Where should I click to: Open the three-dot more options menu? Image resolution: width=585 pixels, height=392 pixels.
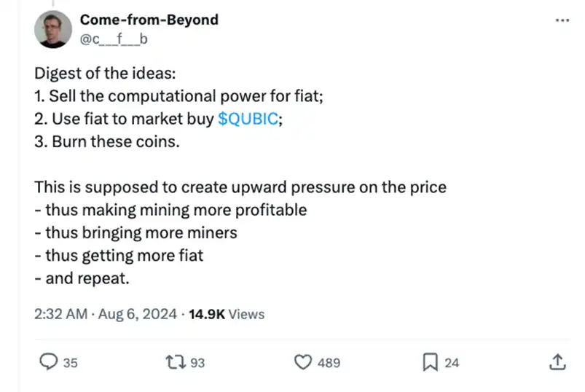562,20
